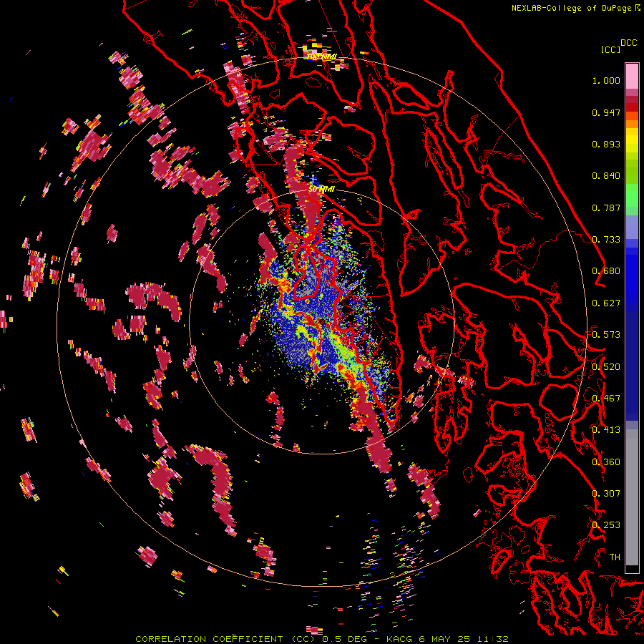Select the 0.680 legend value
Viewport: 644px width, 644px height.
click(606, 271)
